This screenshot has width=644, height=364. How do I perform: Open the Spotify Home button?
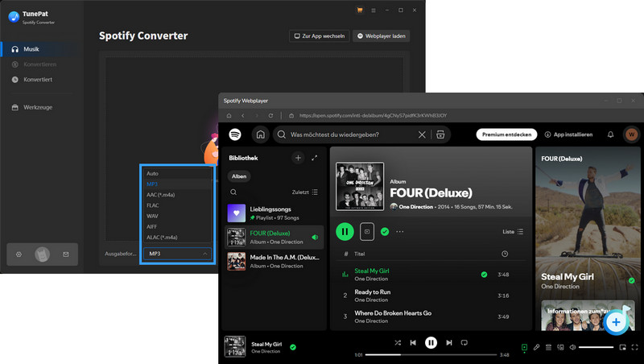260,134
